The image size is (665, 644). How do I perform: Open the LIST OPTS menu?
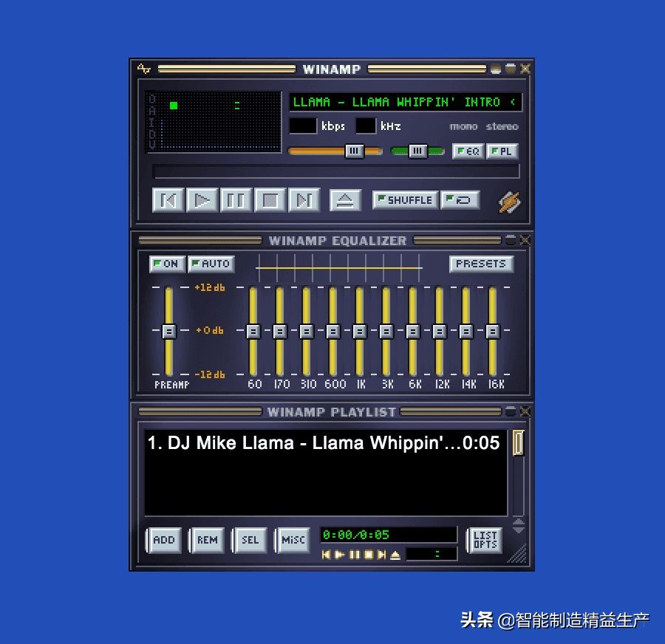485,540
